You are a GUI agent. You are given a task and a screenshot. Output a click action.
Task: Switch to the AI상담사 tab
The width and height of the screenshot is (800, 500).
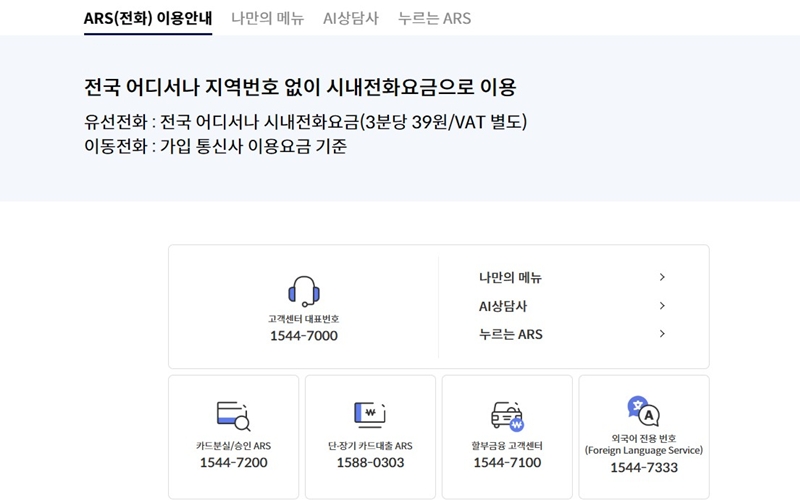point(351,18)
